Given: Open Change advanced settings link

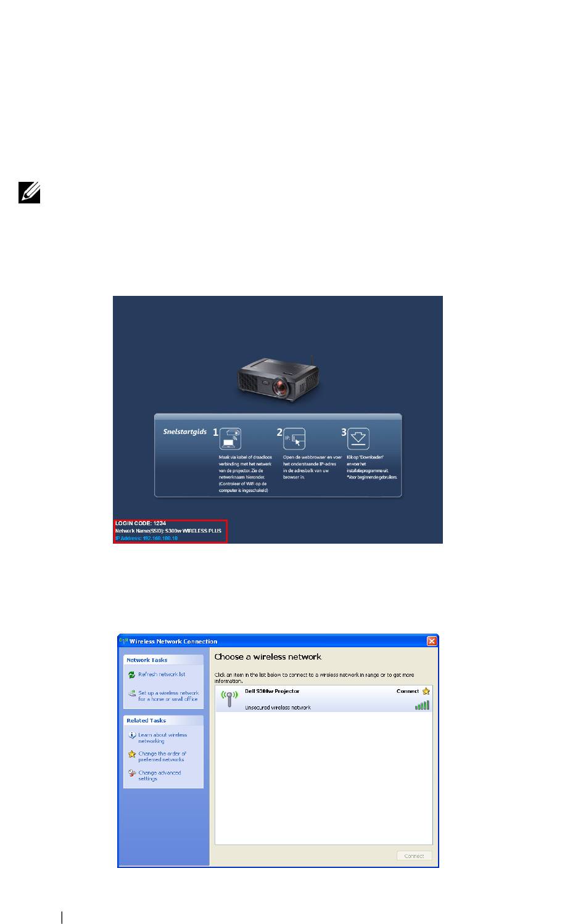Looking at the screenshot, I should pyautogui.click(x=160, y=775).
